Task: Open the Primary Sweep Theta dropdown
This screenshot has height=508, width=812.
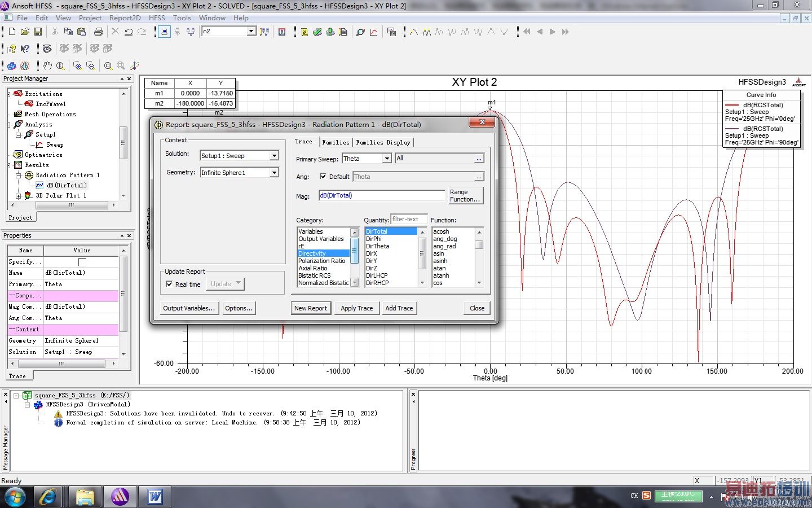Action: pyautogui.click(x=387, y=159)
